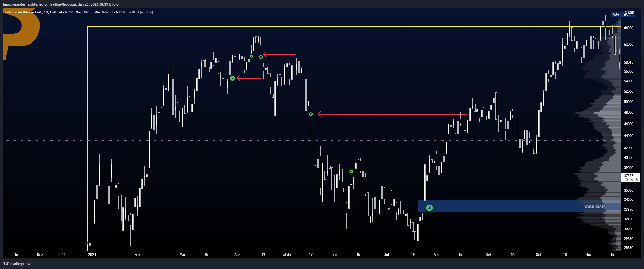
Task: Click the Ago date label
Action: pyautogui.click(x=436, y=255)
